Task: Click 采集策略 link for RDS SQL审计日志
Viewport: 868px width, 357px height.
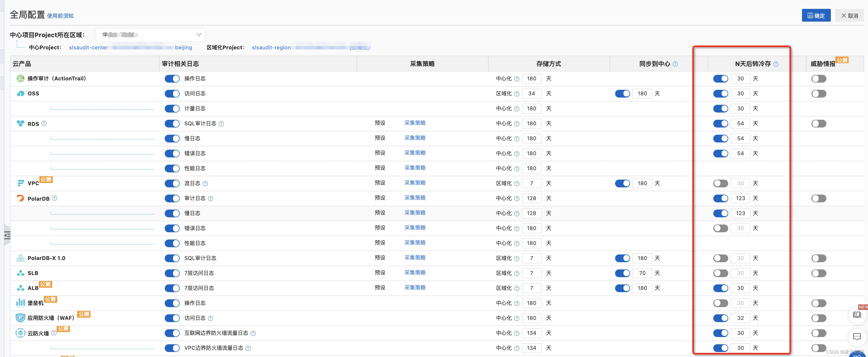Action: point(415,123)
